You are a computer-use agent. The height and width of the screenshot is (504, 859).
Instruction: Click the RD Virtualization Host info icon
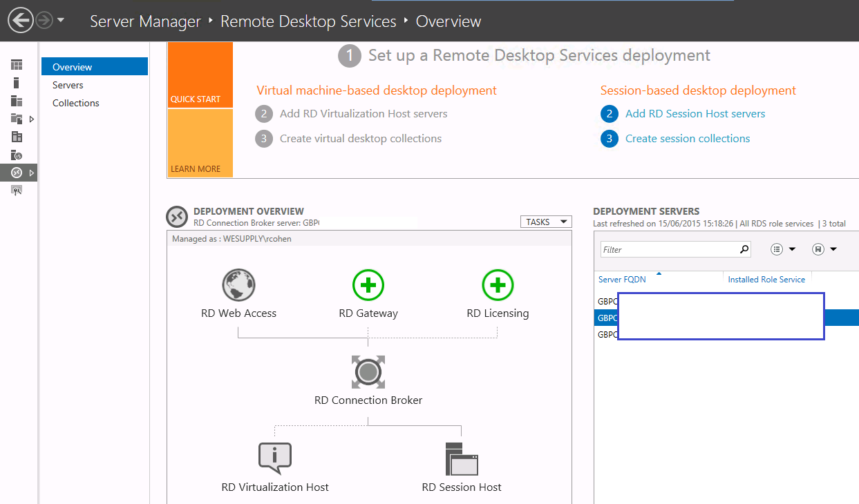point(275,458)
